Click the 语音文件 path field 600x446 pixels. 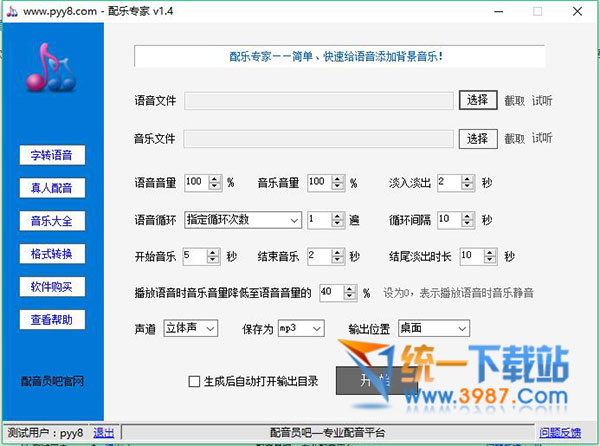click(318, 100)
